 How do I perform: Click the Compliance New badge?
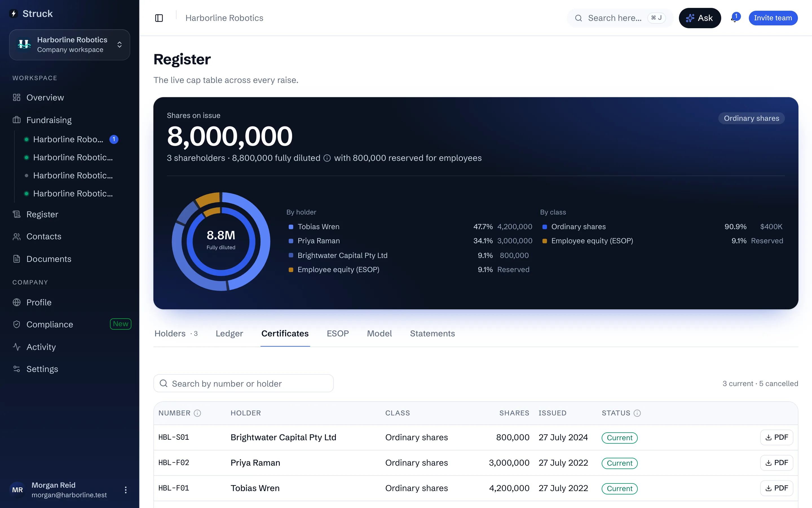coord(120,324)
